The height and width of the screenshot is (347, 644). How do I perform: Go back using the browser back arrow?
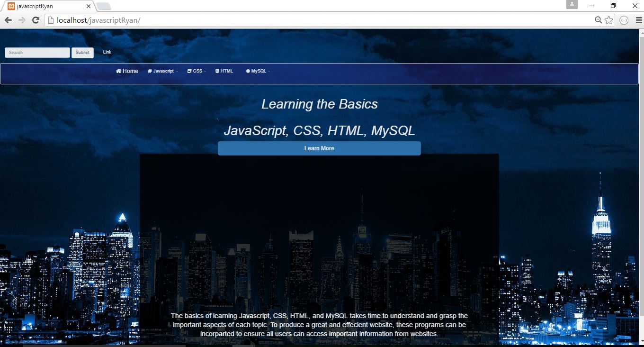[x=8, y=20]
